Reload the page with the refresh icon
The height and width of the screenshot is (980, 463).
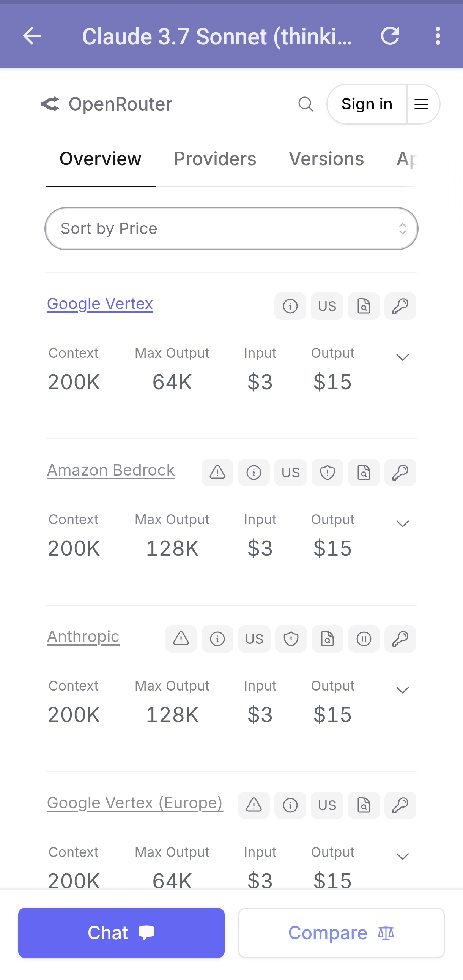pos(390,36)
